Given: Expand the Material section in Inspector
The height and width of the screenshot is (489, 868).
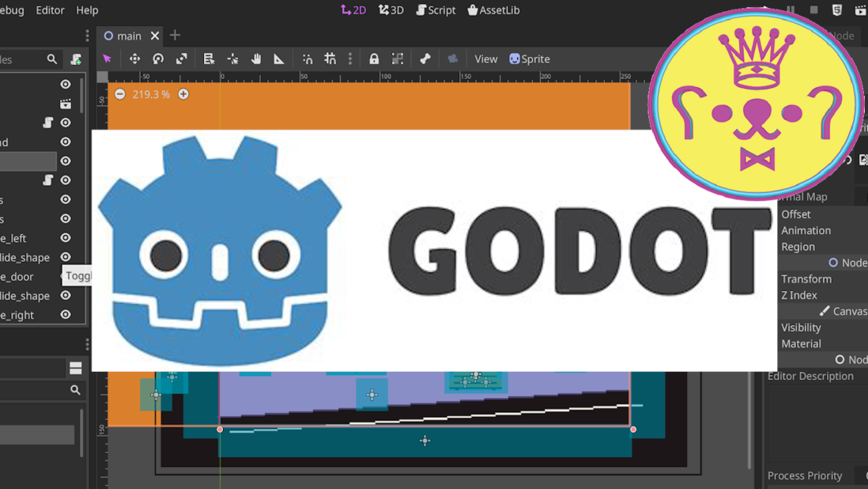Looking at the screenshot, I should (x=801, y=343).
